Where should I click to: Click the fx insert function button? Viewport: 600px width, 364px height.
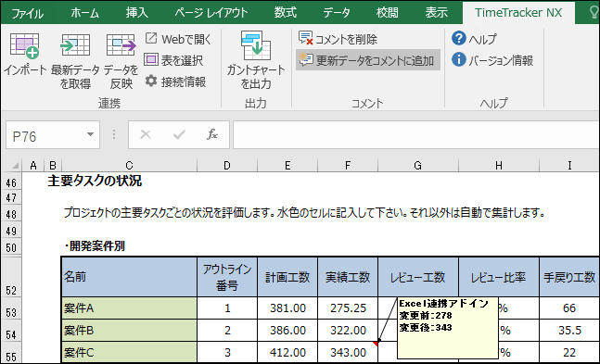(212, 134)
